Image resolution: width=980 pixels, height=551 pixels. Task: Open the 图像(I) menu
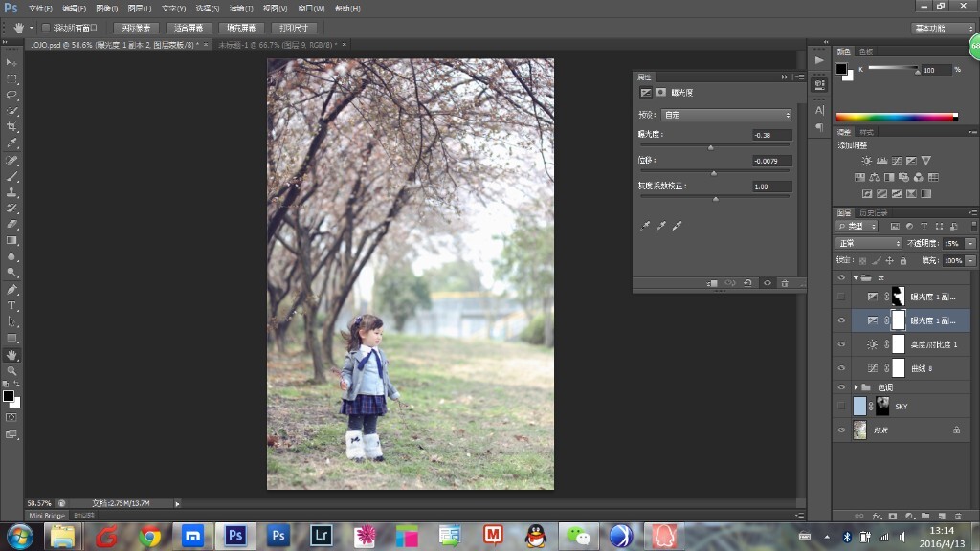pos(107,8)
